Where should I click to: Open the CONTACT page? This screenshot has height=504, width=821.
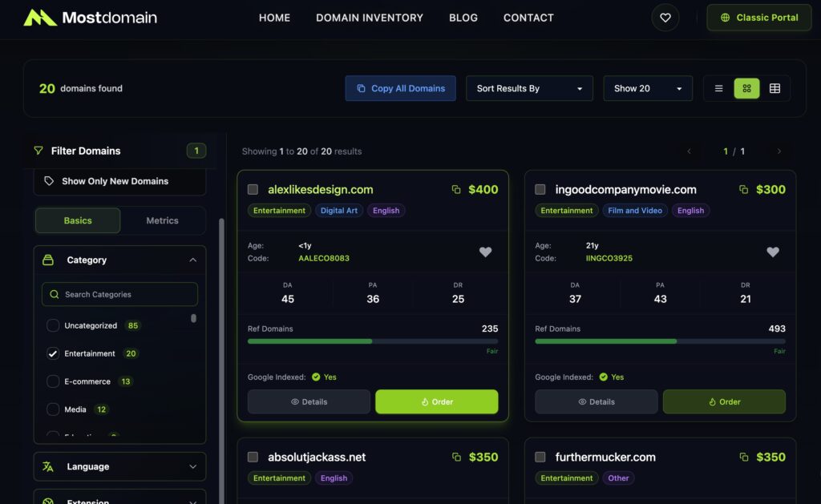pos(528,18)
